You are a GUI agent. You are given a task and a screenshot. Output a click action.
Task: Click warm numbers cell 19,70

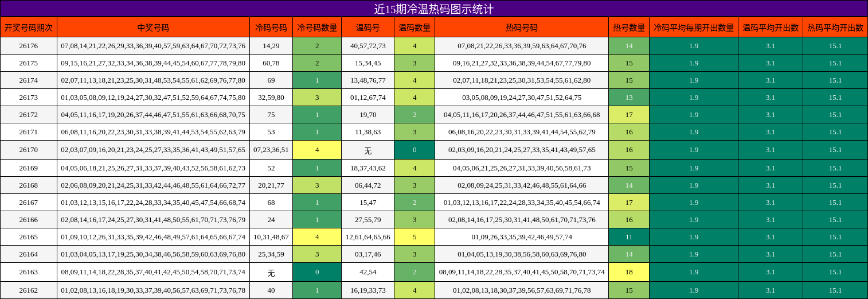coord(367,115)
